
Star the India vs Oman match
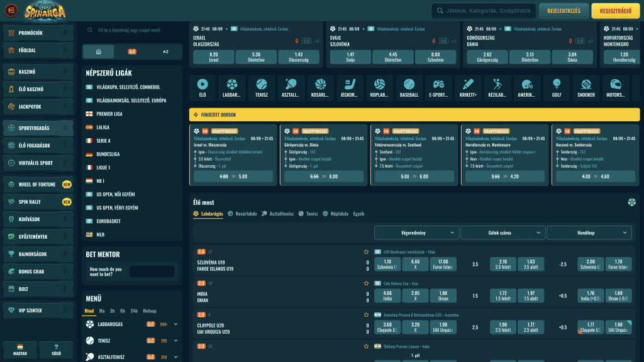[366, 283]
